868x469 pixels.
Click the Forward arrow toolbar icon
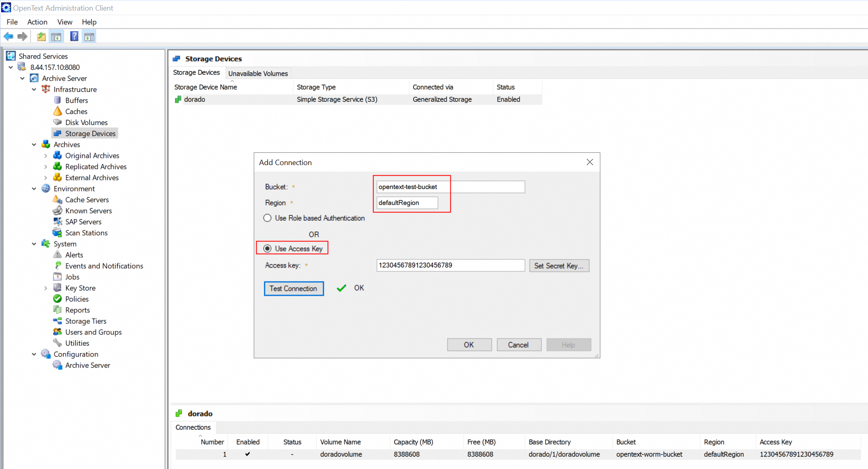click(22, 37)
